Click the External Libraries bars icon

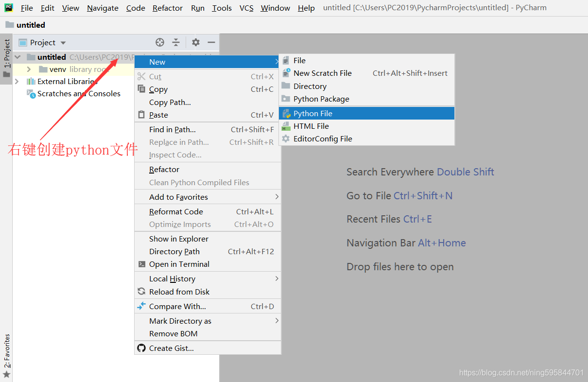click(x=31, y=81)
